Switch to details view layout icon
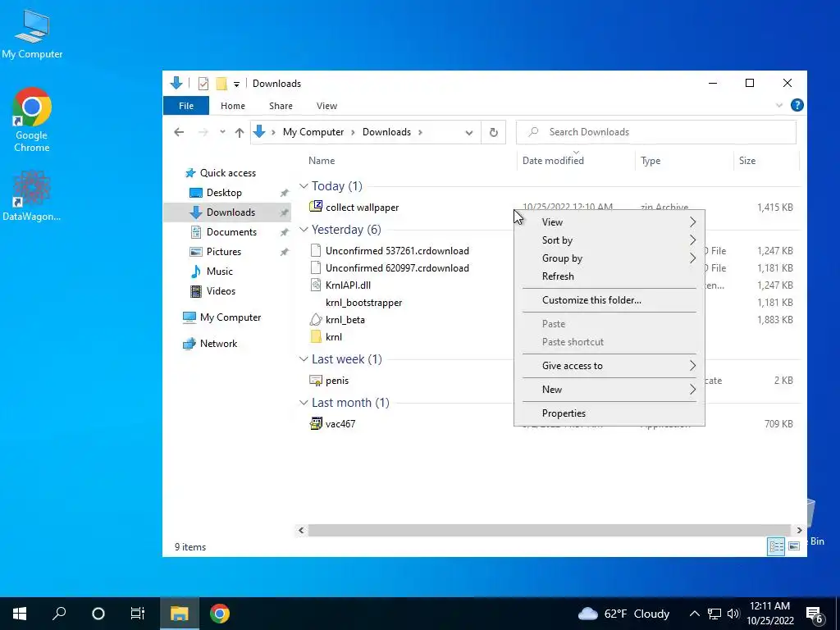Screen dimensions: 840x630 pyautogui.click(x=776, y=546)
